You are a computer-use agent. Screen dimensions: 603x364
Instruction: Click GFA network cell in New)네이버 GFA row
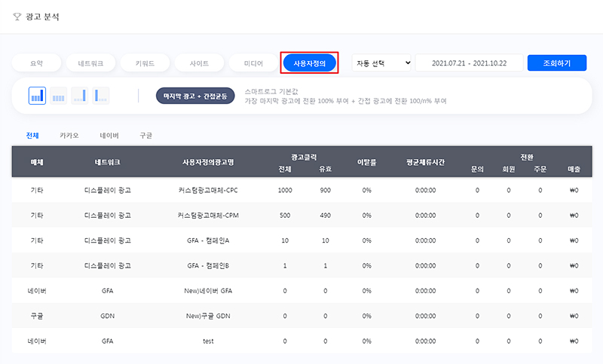click(107, 291)
